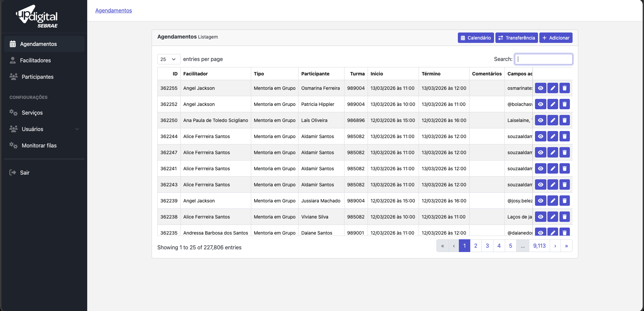Screen dimensions: 644x311
Task: Open the entries per page dropdown
Action: coord(168,59)
